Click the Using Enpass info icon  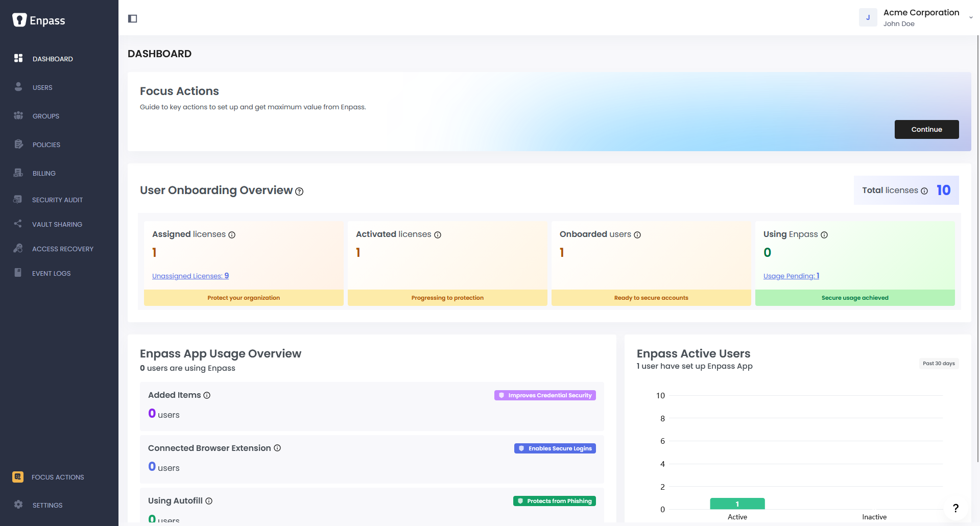pos(824,235)
